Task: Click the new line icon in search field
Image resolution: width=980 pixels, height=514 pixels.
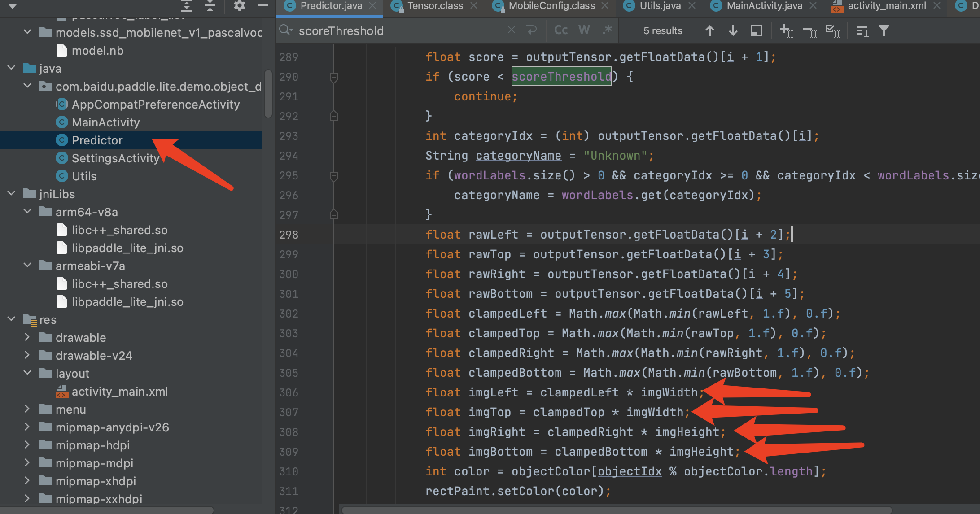Action: click(x=532, y=30)
